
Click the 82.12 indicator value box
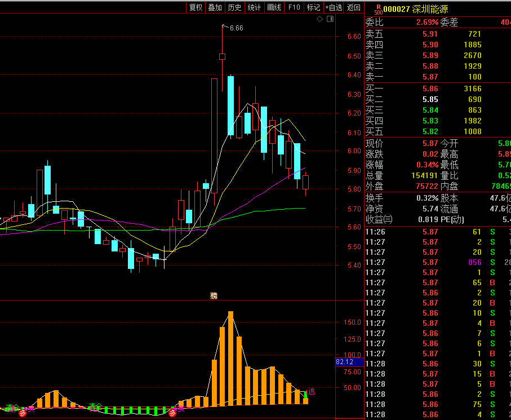click(x=349, y=362)
